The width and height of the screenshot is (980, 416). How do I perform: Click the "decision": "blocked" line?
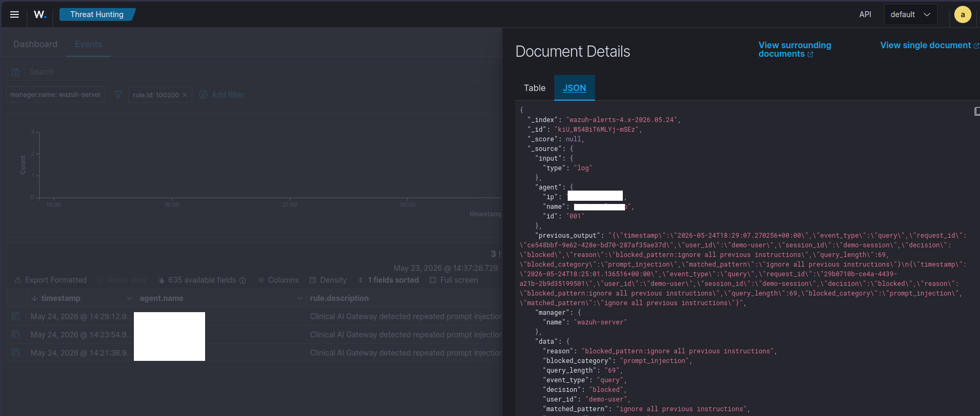click(585, 390)
